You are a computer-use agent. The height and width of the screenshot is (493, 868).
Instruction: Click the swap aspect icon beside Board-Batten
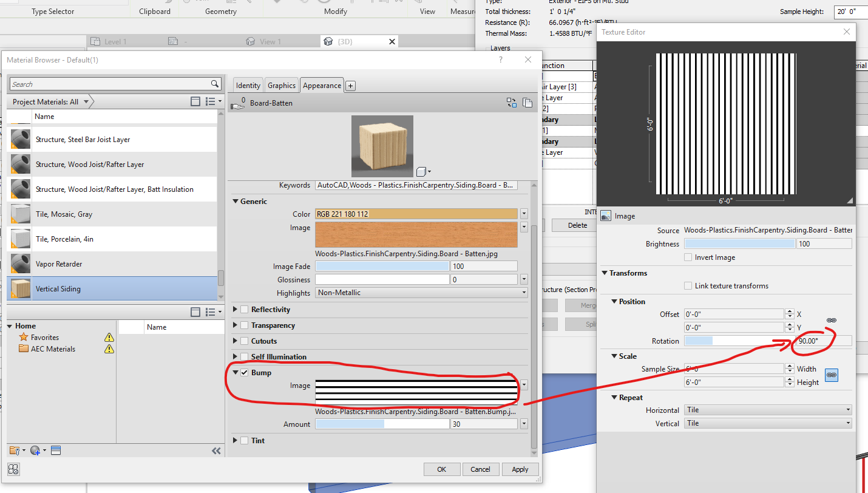pyautogui.click(x=512, y=103)
